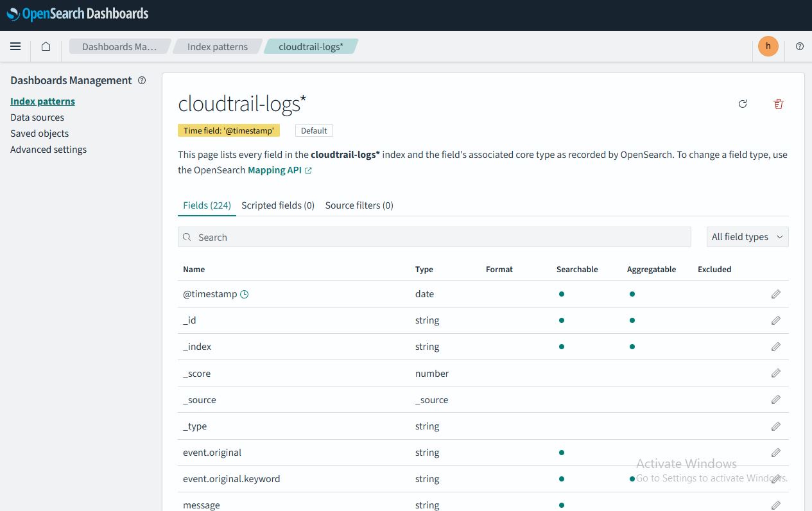Viewport: 812px width, 511px height.
Task: Click clock icon next to @timestamp
Action: point(244,294)
